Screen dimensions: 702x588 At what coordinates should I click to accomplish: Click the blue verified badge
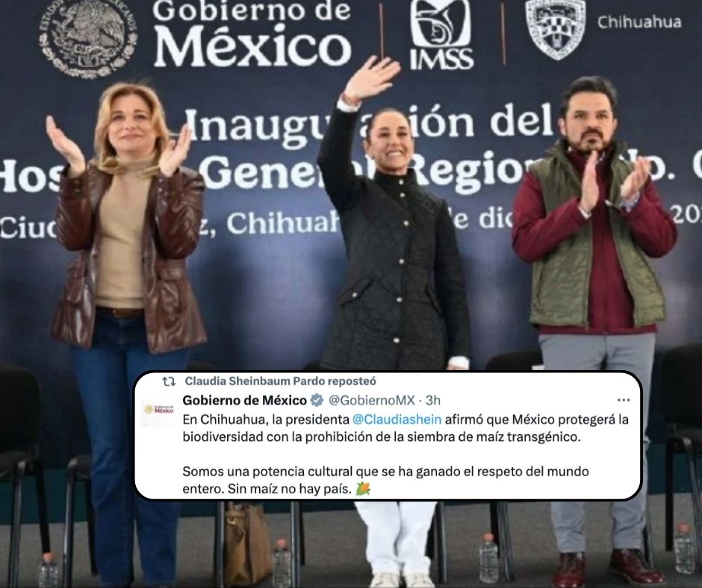tap(317, 400)
